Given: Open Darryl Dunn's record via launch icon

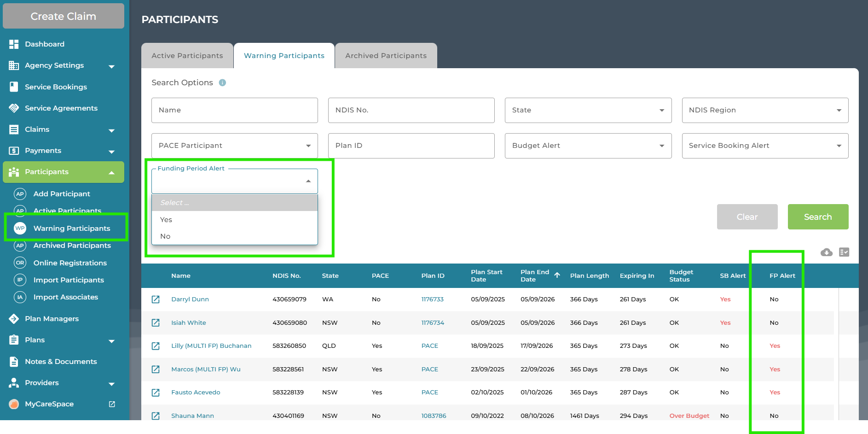Looking at the screenshot, I should tap(156, 299).
